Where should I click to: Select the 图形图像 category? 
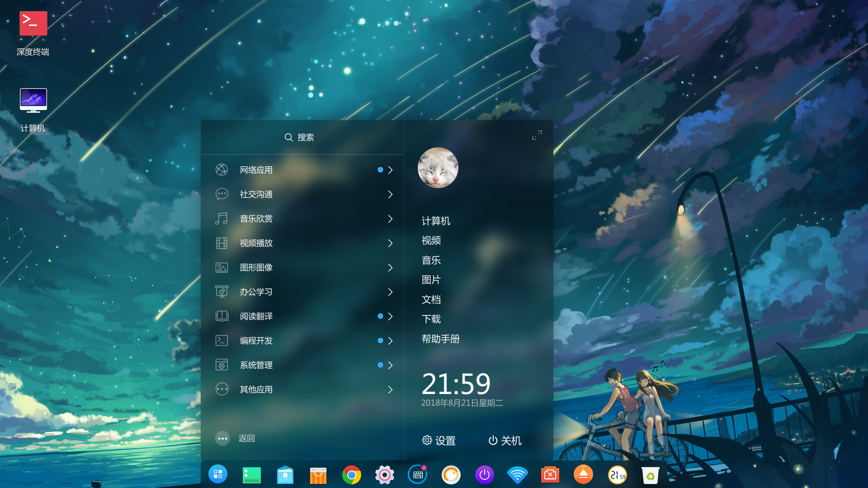(x=256, y=267)
